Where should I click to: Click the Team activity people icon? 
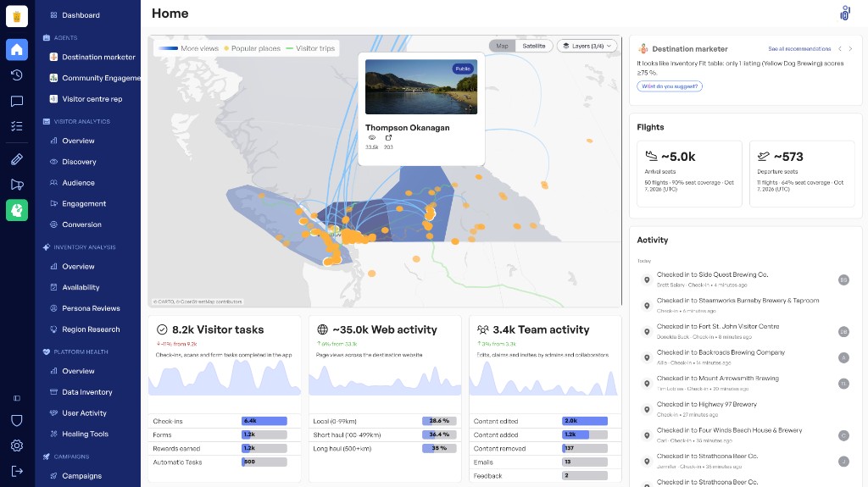(x=482, y=329)
